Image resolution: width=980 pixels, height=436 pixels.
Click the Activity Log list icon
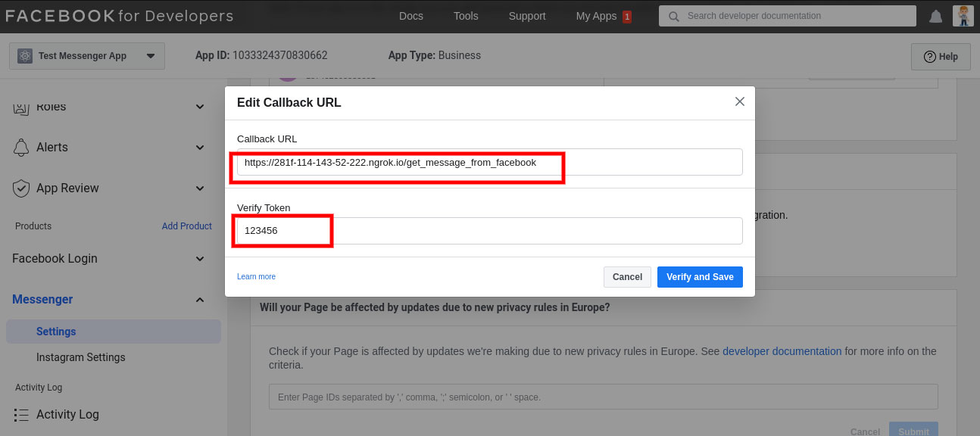21,415
